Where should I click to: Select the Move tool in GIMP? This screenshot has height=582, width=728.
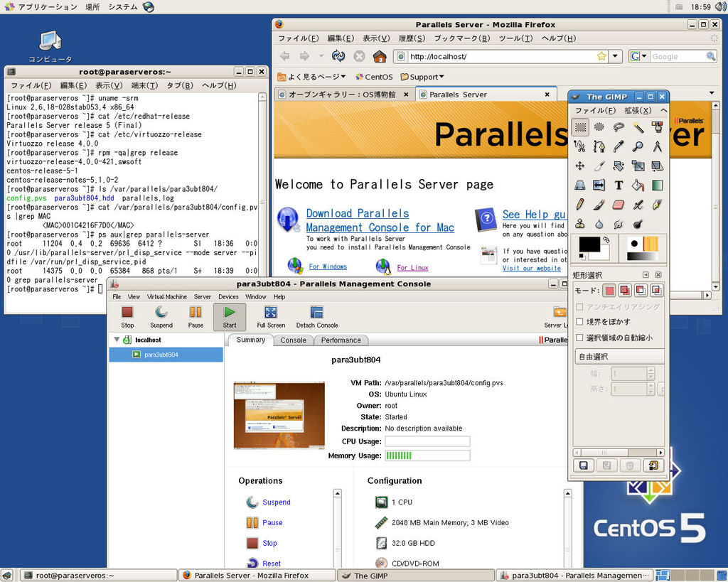[580, 166]
